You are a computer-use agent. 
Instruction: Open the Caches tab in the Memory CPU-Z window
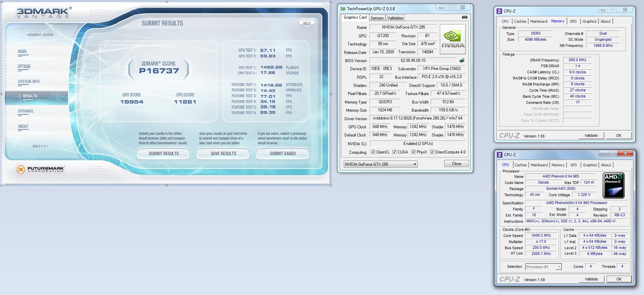520,21
